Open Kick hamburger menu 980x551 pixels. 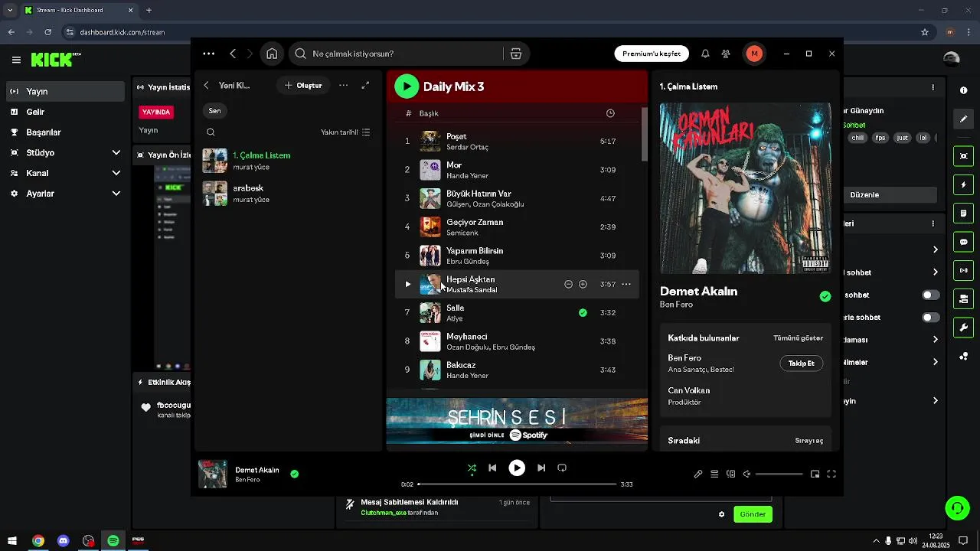click(x=16, y=60)
